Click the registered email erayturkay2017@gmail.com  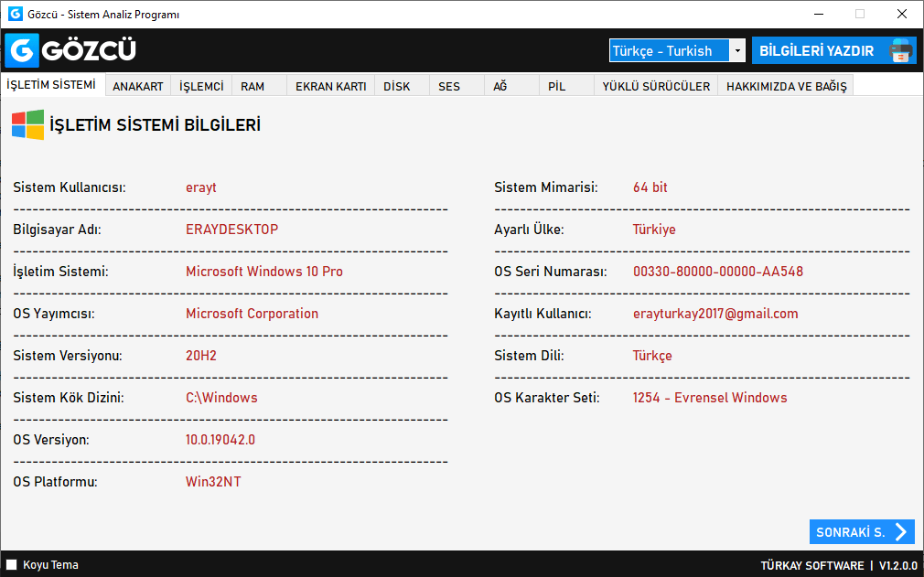click(715, 314)
